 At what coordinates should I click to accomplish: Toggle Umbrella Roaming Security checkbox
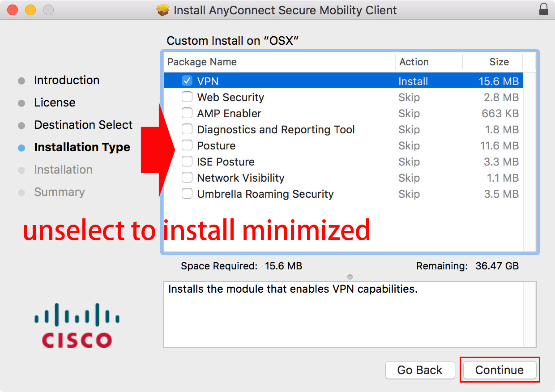tap(187, 194)
